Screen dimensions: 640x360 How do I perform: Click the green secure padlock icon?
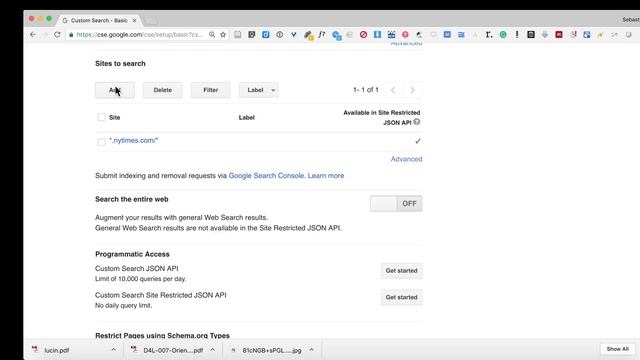click(x=71, y=35)
